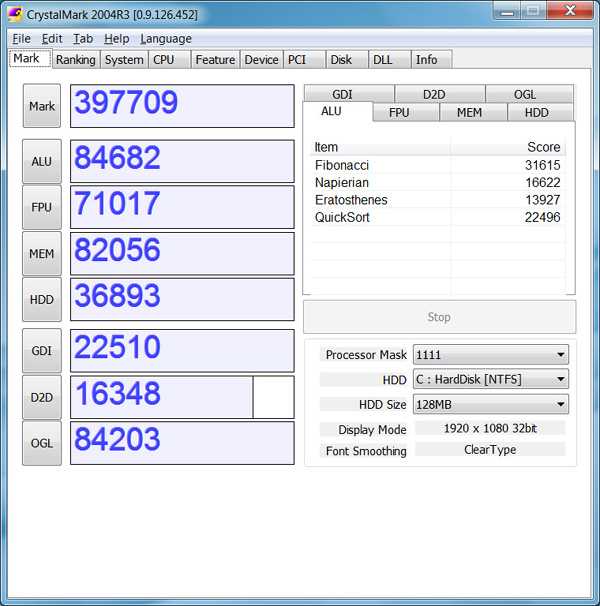Run the HDD benchmark button
Image resolution: width=600 pixels, height=606 pixels.
click(42, 300)
